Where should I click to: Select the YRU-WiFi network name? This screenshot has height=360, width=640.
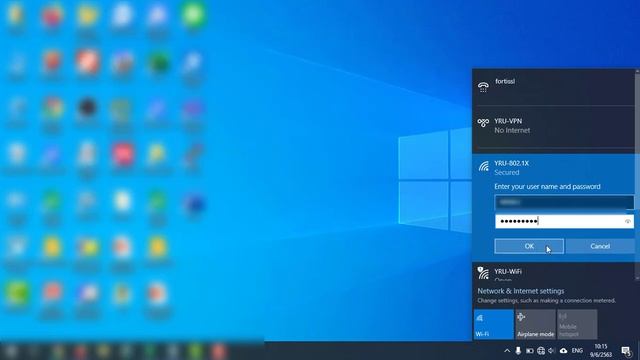[508, 271]
